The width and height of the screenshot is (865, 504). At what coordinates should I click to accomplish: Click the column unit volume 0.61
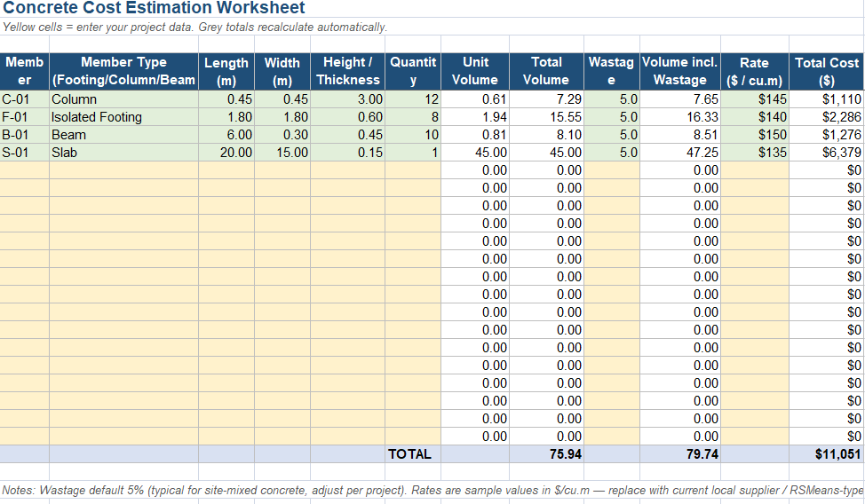click(x=475, y=99)
